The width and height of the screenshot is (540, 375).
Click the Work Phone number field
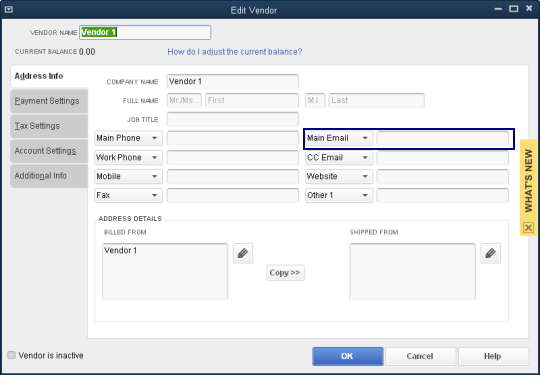(233, 157)
